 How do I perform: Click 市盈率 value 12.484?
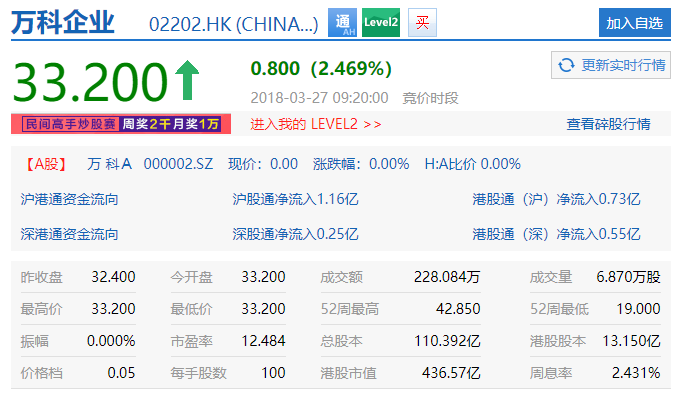263,341
